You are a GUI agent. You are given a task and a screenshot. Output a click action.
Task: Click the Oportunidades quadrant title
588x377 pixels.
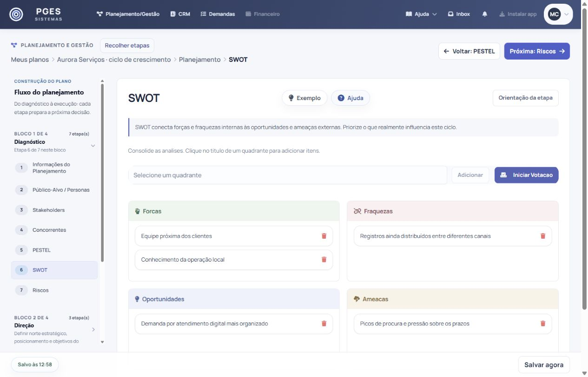pos(163,299)
